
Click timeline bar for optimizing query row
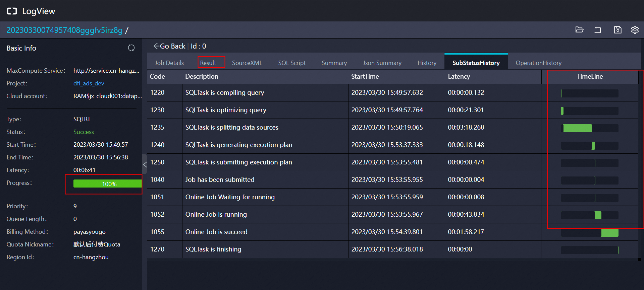click(x=562, y=111)
